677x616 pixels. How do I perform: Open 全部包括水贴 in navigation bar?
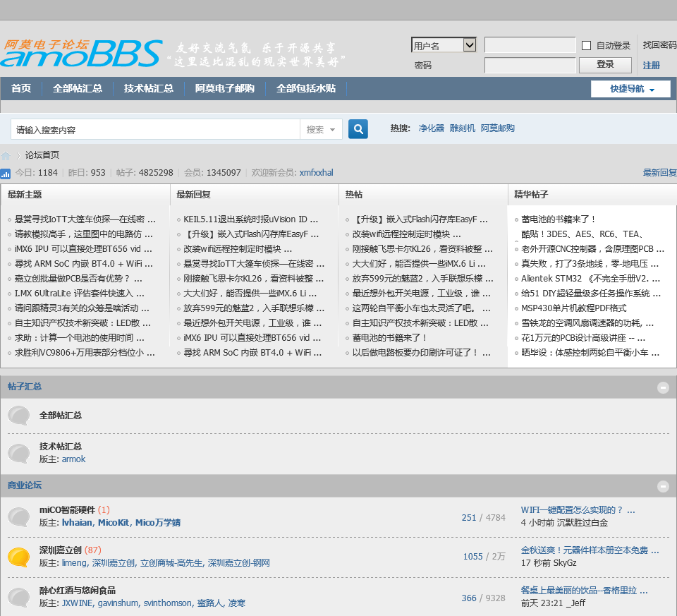(305, 88)
